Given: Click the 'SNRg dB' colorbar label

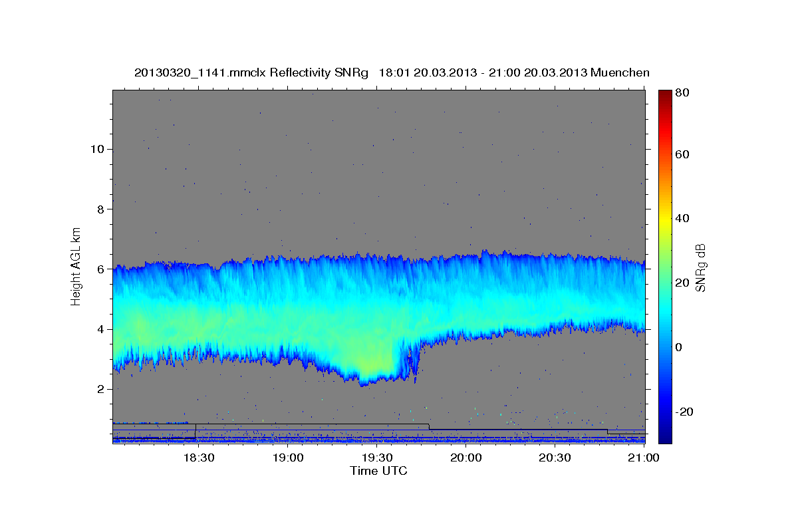Looking at the screenshot, I should [700, 267].
